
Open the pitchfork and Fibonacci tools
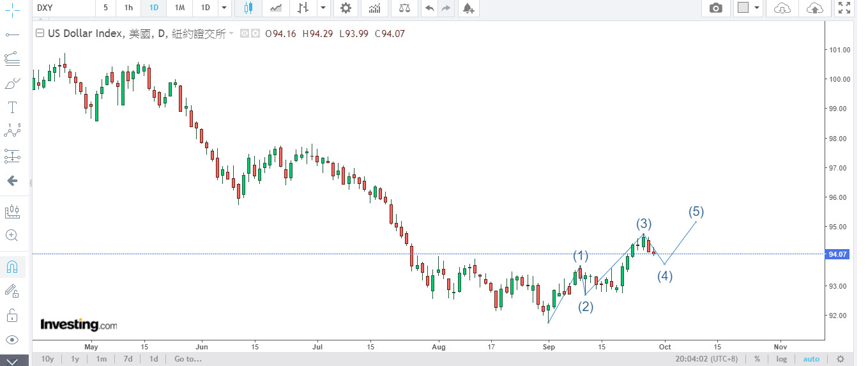pyautogui.click(x=11, y=58)
